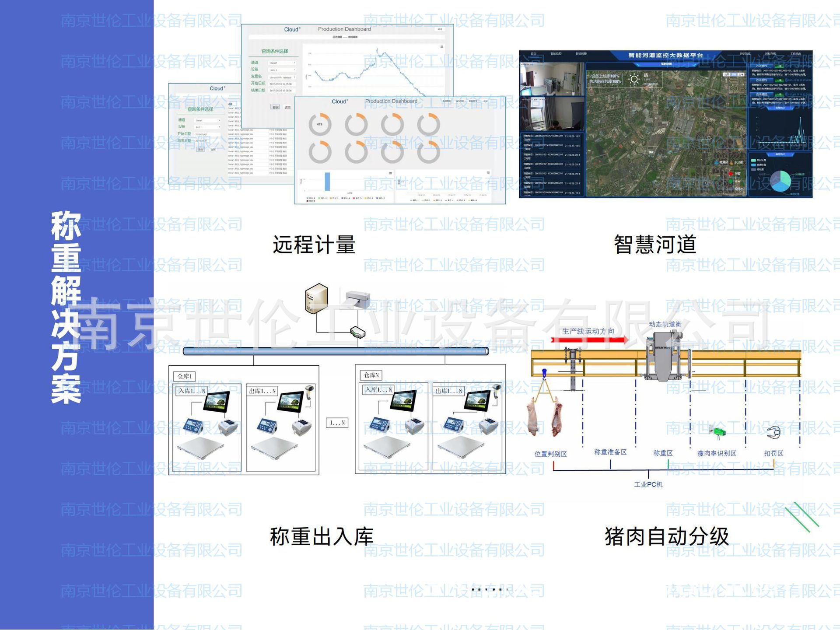Click the red production-line direction arrow
The height and width of the screenshot is (630, 840).
click(x=589, y=339)
